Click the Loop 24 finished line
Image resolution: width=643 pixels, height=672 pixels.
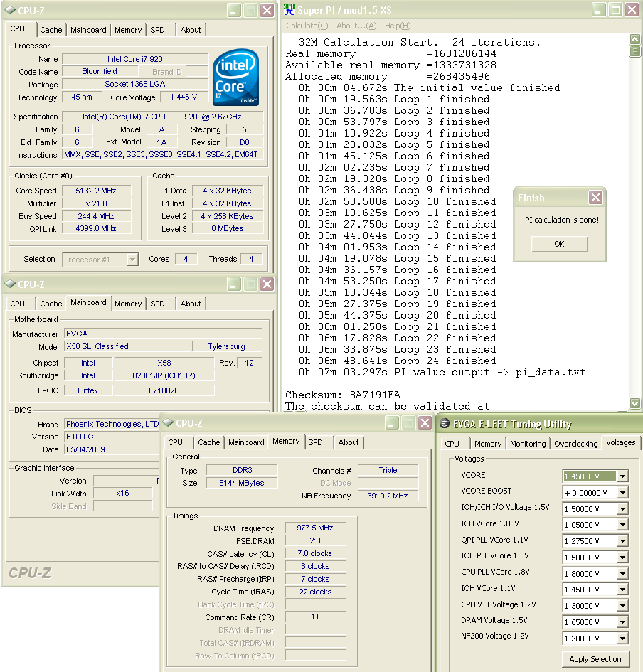click(x=398, y=361)
